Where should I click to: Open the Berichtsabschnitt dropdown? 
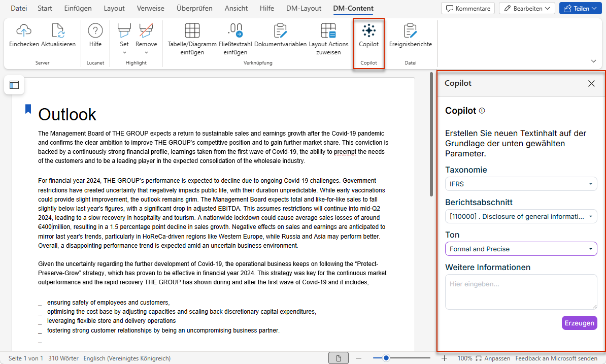pos(521,216)
